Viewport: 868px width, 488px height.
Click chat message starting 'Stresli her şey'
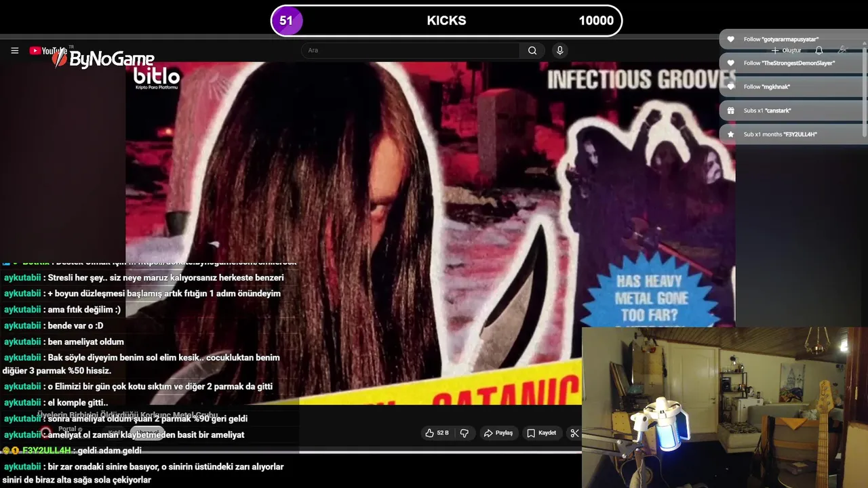165,278
